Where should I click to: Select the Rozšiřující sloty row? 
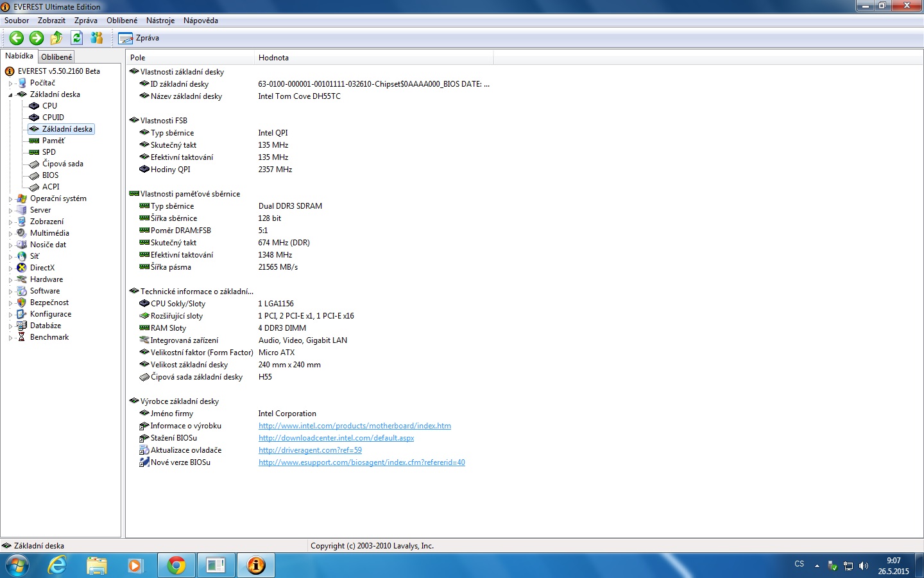(x=311, y=316)
